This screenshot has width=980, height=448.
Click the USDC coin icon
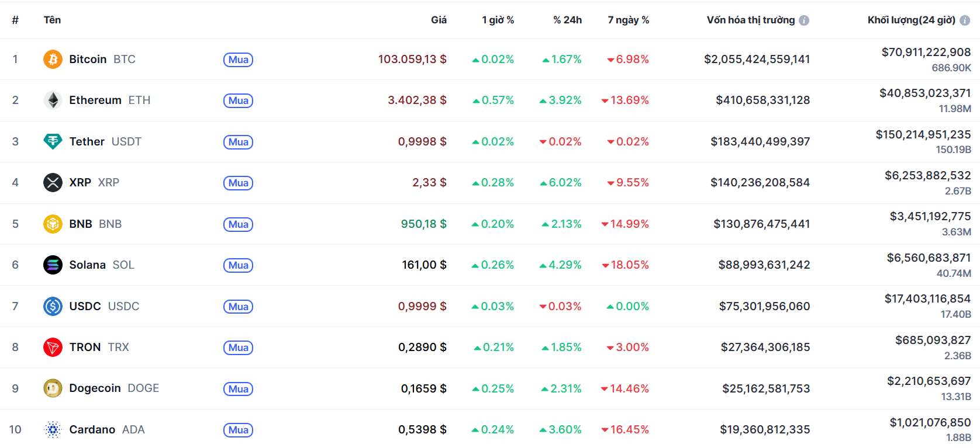click(53, 306)
